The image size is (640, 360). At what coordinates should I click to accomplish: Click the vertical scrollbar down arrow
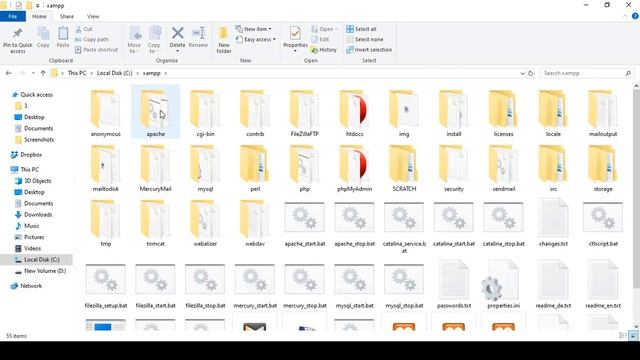tap(636, 327)
